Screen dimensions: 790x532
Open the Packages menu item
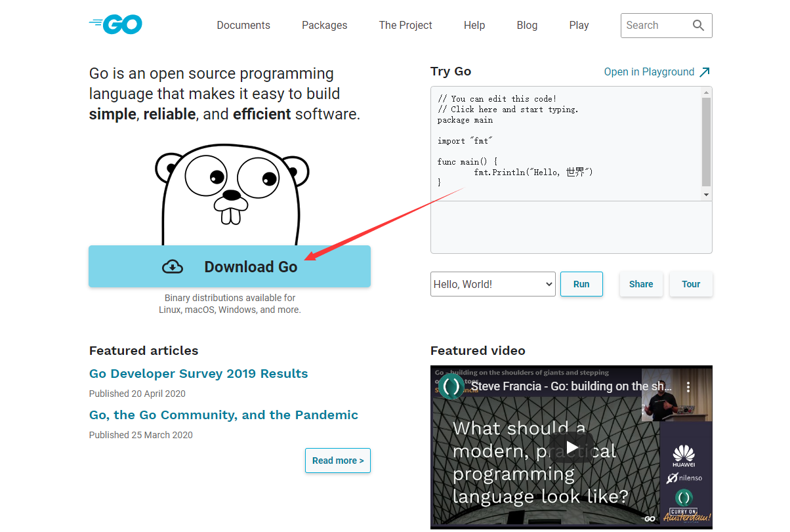(x=325, y=26)
